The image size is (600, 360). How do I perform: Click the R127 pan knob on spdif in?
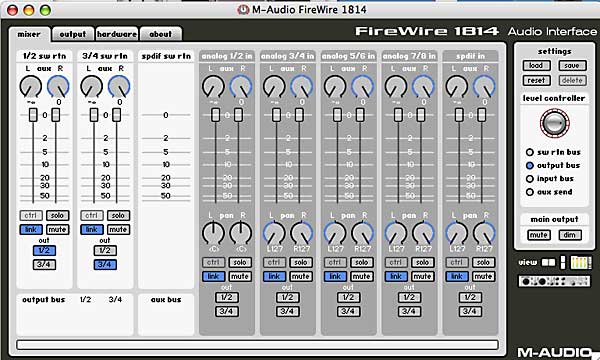pos(484,233)
